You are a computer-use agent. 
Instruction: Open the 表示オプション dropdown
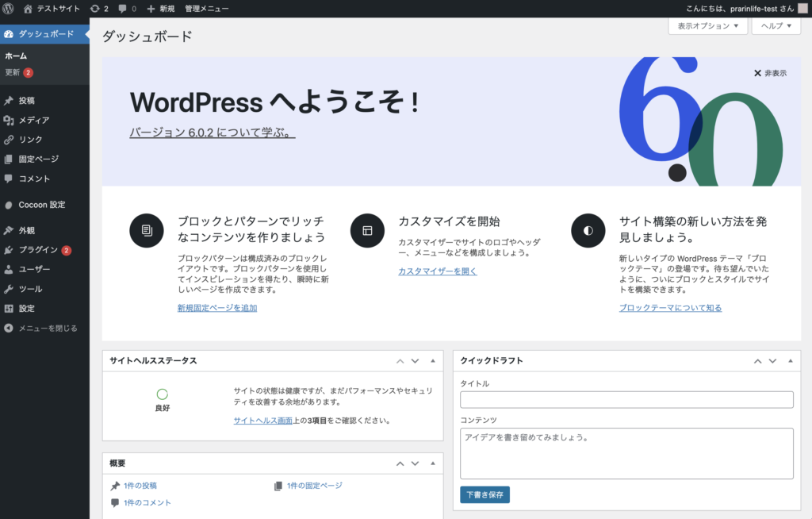point(707,26)
